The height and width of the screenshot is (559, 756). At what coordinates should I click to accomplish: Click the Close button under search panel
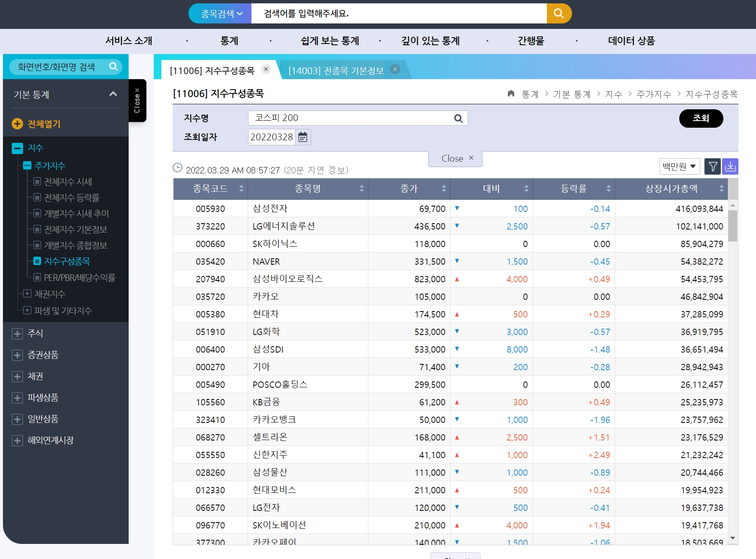coord(456,158)
